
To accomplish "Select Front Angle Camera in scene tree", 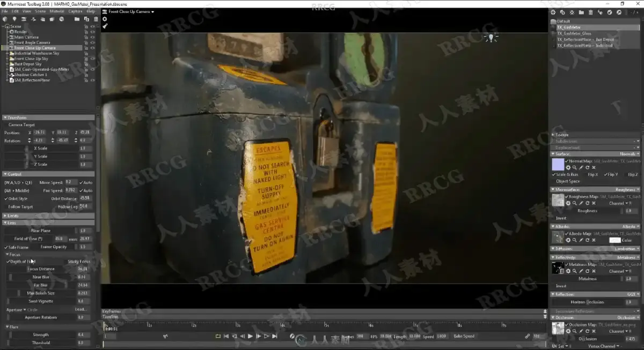I will pyautogui.click(x=32, y=42).
